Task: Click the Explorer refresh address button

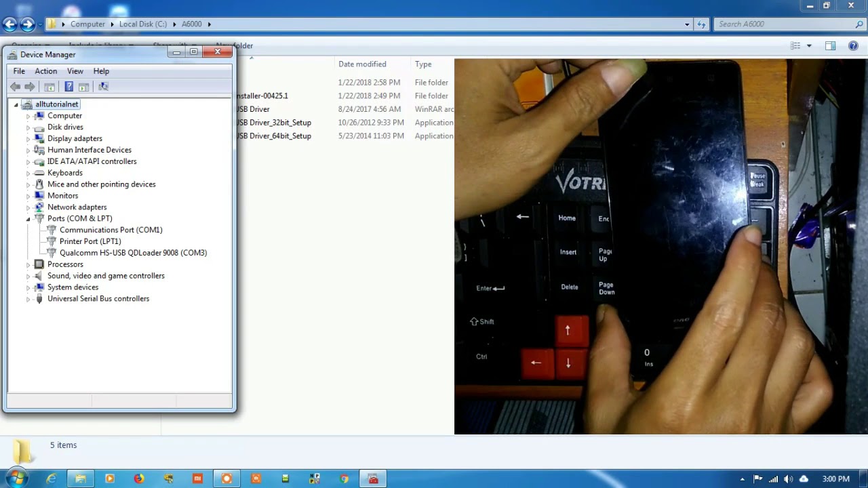Action: tap(702, 24)
